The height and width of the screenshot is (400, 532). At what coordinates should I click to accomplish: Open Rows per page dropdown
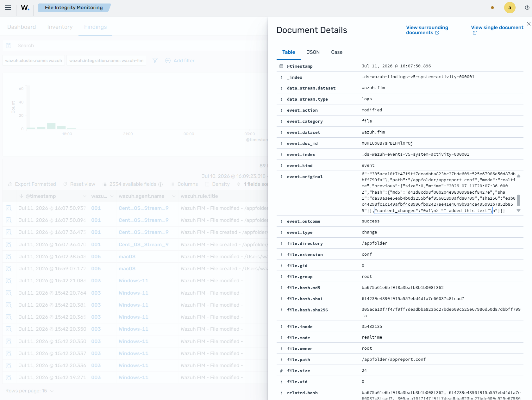coord(29,391)
